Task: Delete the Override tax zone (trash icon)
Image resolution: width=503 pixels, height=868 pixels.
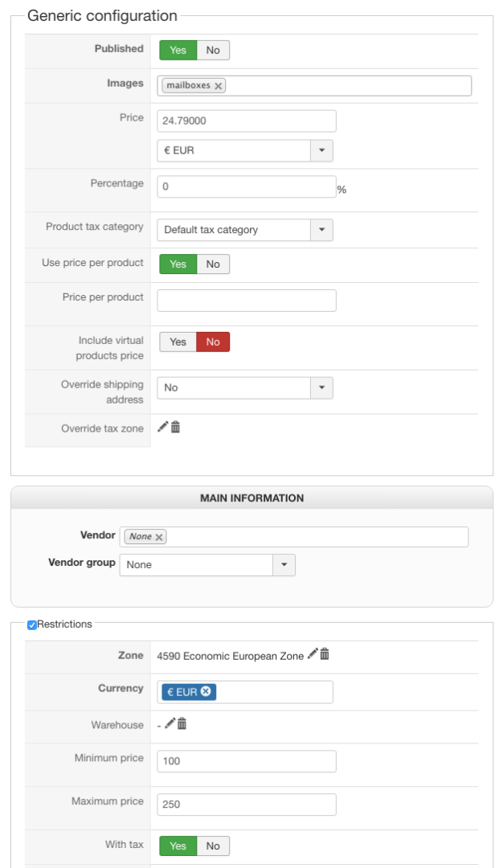Action: pos(175,428)
